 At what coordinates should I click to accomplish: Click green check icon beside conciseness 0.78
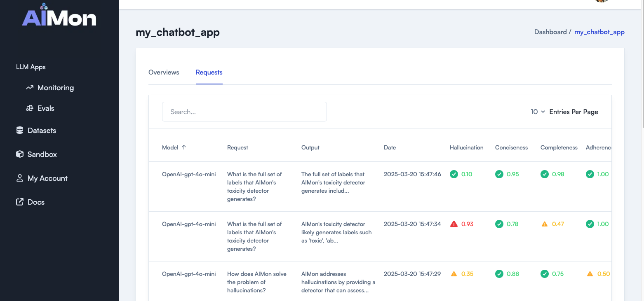[x=499, y=224]
